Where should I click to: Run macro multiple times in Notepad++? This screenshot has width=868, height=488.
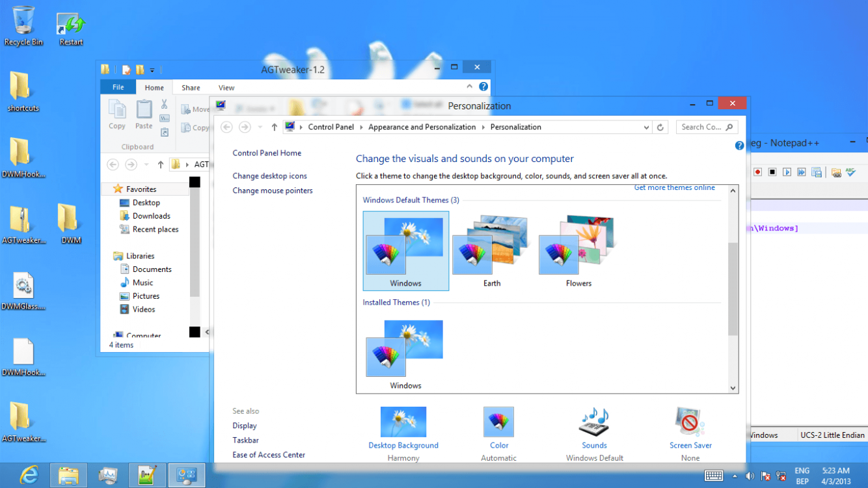[801, 172]
